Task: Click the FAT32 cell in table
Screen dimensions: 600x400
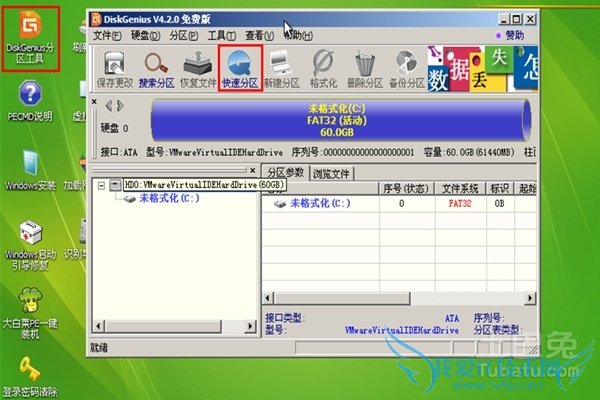Action: (x=460, y=204)
